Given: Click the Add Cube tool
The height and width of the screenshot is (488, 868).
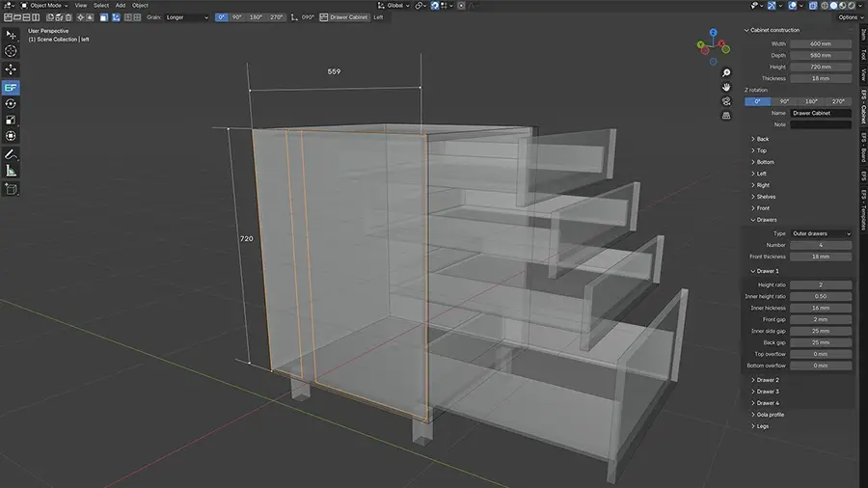Looking at the screenshot, I should [x=11, y=189].
